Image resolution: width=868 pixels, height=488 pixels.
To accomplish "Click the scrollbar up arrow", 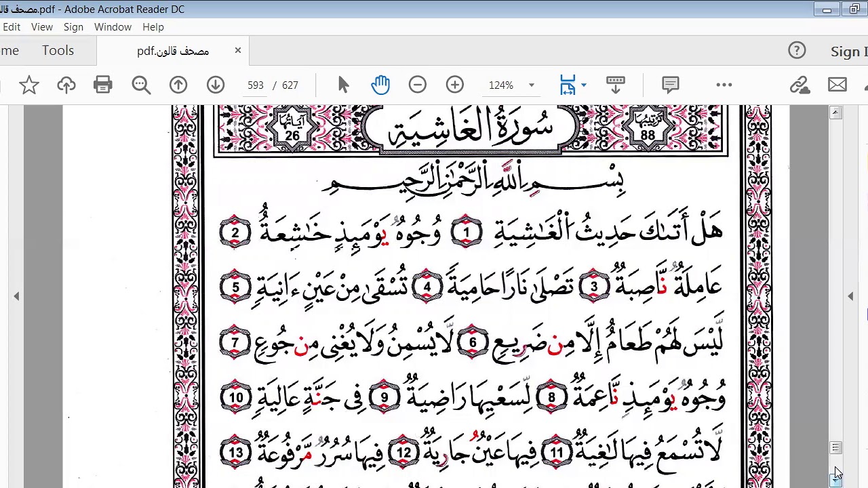I will [835, 113].
